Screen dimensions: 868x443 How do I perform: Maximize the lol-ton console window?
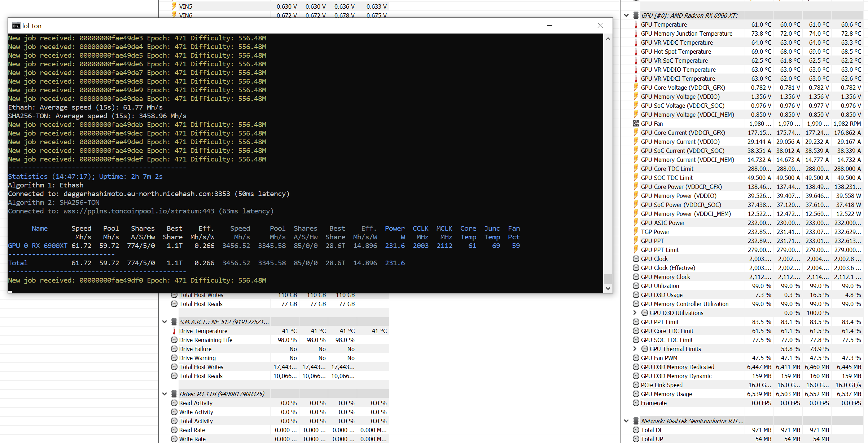pos(574,26)
